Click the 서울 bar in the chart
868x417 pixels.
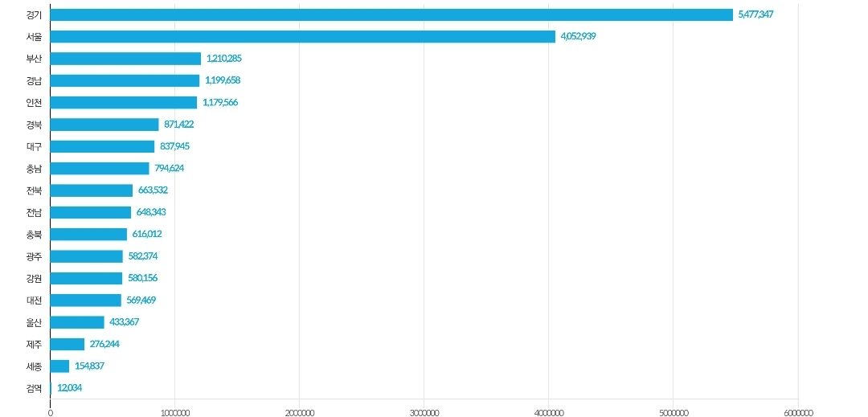pyautogui.click(x=303, y=36)
